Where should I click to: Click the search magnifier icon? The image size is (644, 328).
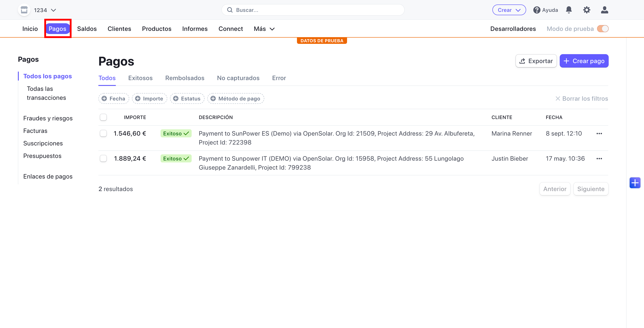[x=229, y=10]
